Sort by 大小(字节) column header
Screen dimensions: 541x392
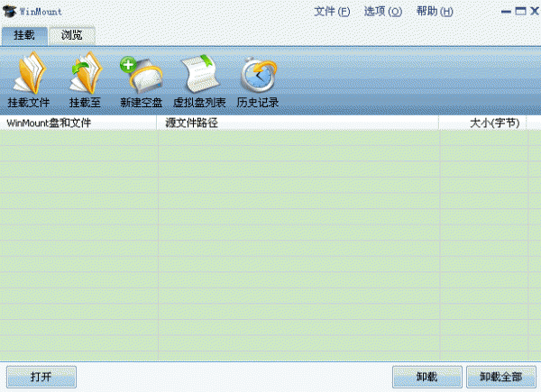(x=482, y=123)
